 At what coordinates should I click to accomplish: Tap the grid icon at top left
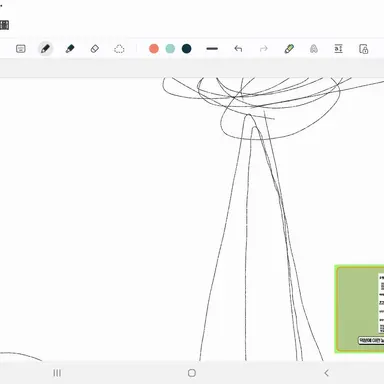(4, 25)
